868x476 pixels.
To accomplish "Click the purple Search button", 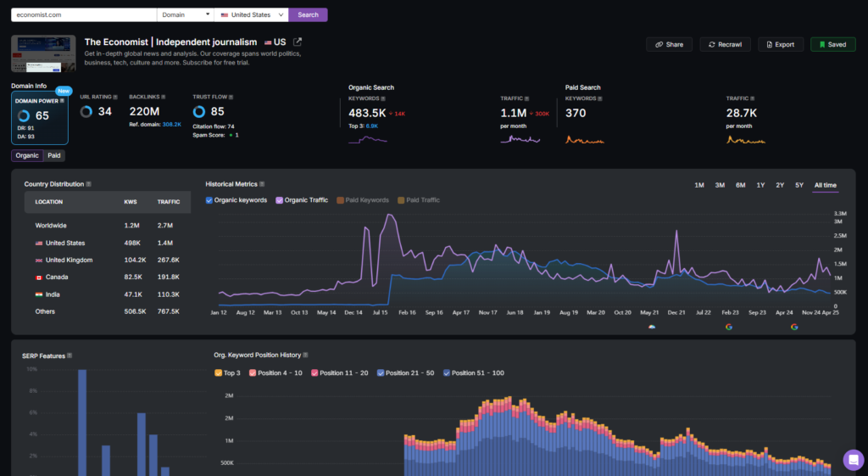I will [308, 15].
